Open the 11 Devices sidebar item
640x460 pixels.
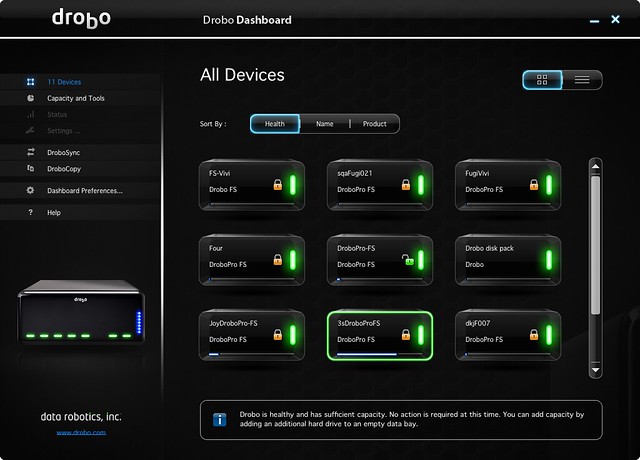point(80,82)
